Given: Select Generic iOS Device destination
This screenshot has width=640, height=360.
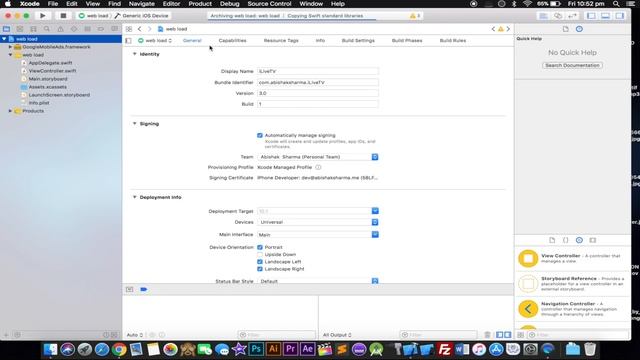Looking at the screenshot, I should (x=142, y=16).
